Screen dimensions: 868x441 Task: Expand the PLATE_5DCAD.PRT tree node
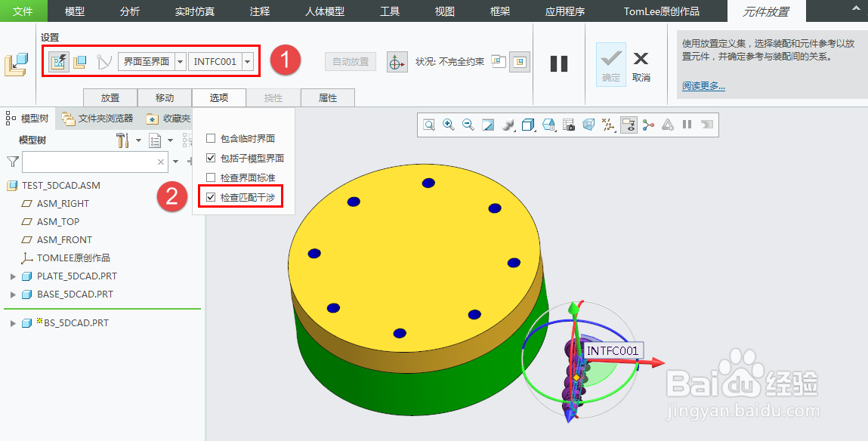14,276
